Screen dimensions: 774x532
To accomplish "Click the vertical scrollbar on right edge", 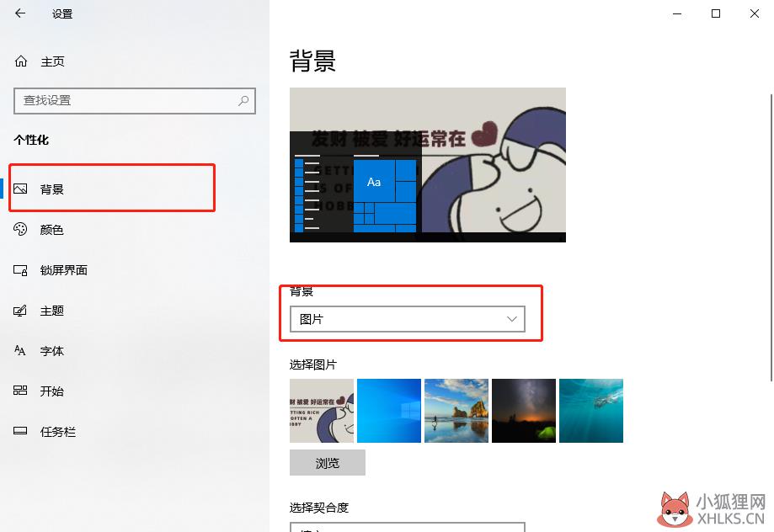I will pos(771,237).
